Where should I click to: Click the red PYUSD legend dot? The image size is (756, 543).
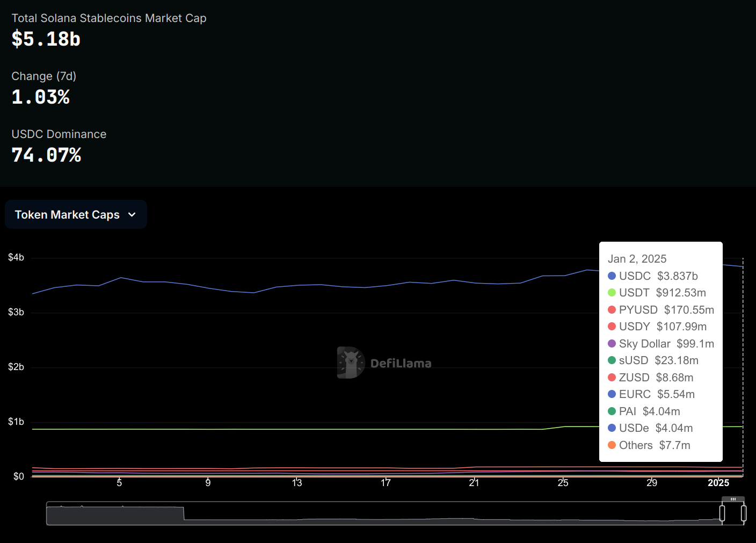pos(612,309)
